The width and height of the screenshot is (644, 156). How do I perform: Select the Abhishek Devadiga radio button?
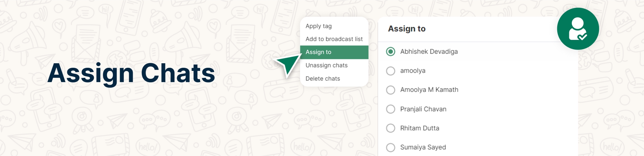(391, 52)
